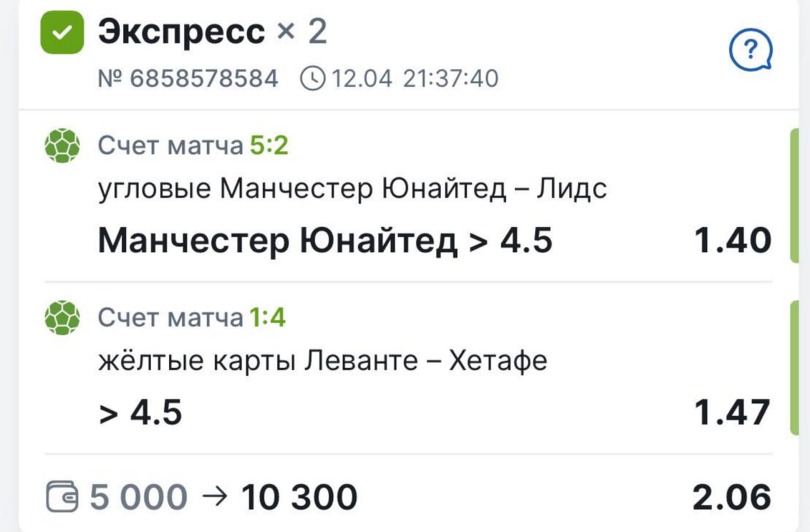The image size is (810, 532).
Task: Click the total odds 2.06
Action: coord(732,497)
